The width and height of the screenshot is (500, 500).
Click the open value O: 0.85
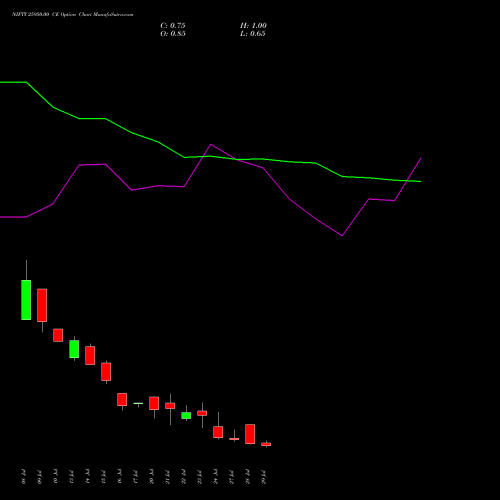(x=173, y=34)
